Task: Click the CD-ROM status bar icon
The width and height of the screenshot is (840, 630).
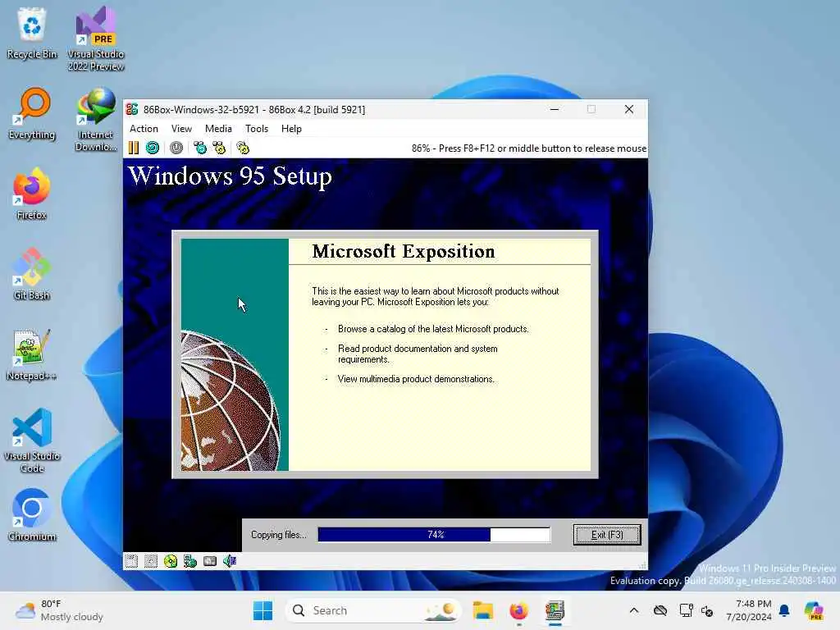Action: (171, 561)
